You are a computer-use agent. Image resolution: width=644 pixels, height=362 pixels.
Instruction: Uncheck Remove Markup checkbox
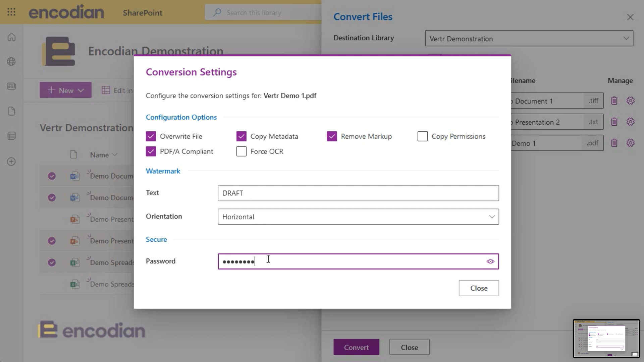pos(332,136)
